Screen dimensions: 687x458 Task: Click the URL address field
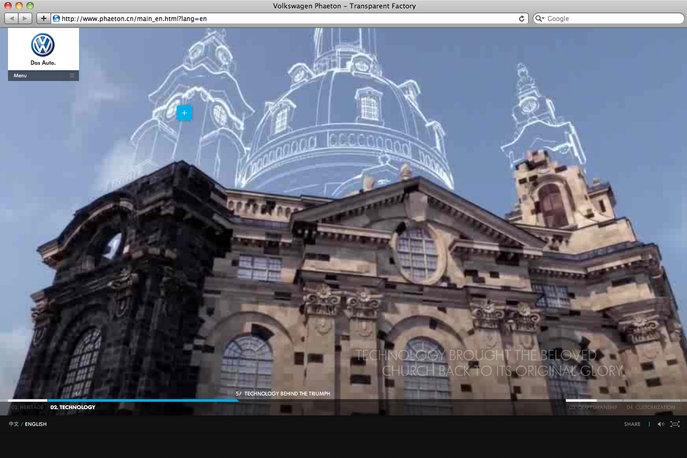pyautogui.click(x=280, y=18)
